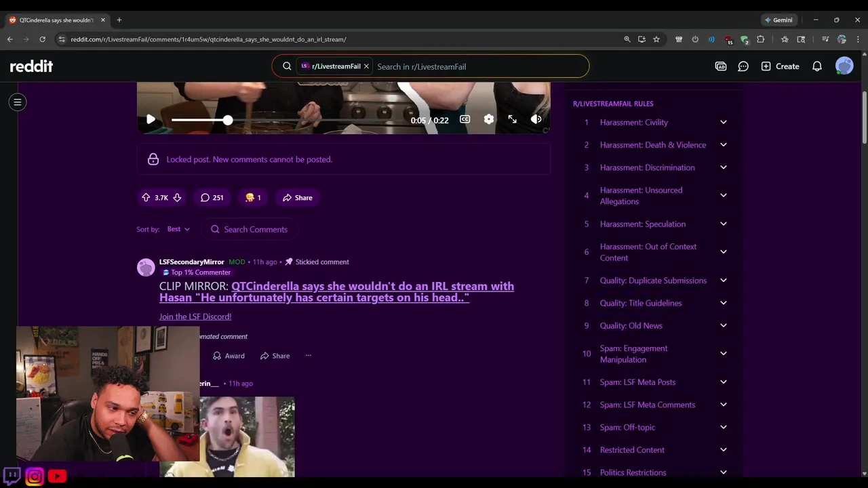This screenshot has width=868, height=488.
Task: Open the browser extensions puzzle icon
Action: [760, 39]
